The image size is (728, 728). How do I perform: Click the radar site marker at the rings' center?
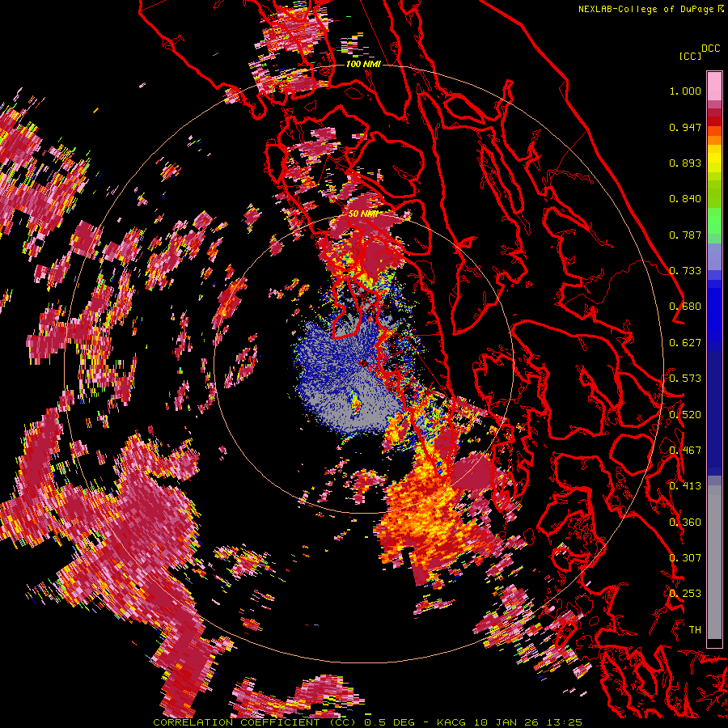(363, 363)
